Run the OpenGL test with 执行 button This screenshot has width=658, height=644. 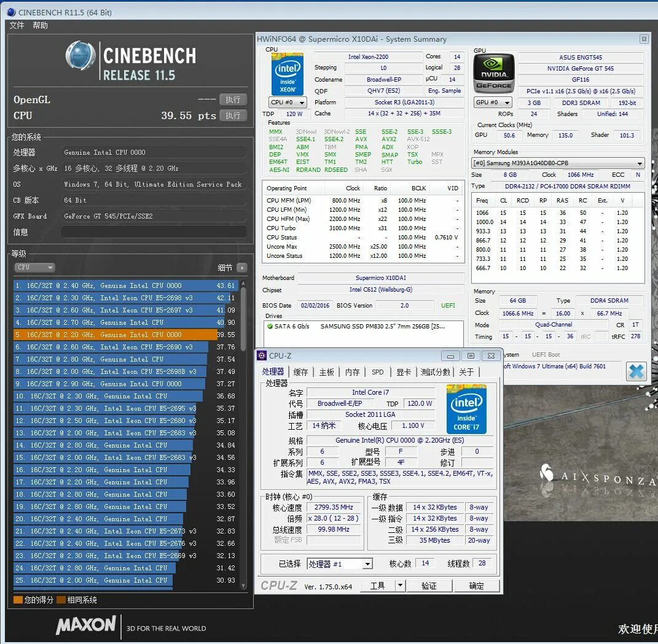233,99
